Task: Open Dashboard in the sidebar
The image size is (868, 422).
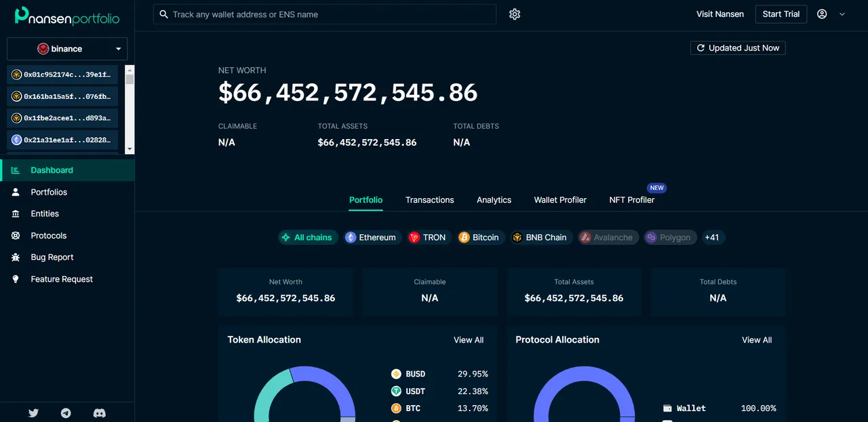Action: (67, 170)
